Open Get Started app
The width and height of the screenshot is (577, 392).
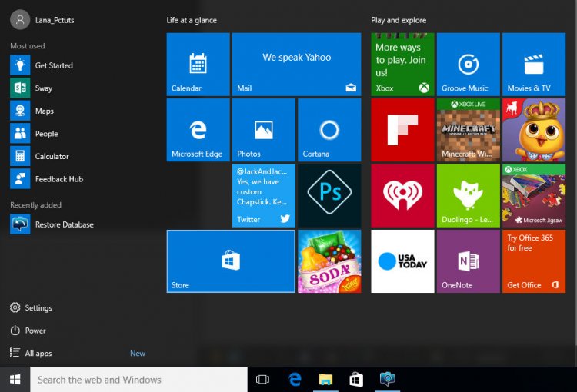(42, 65)
